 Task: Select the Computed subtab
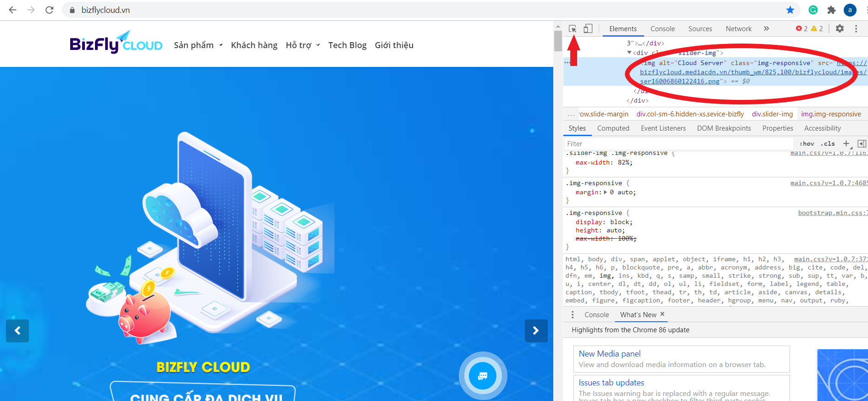613,128
